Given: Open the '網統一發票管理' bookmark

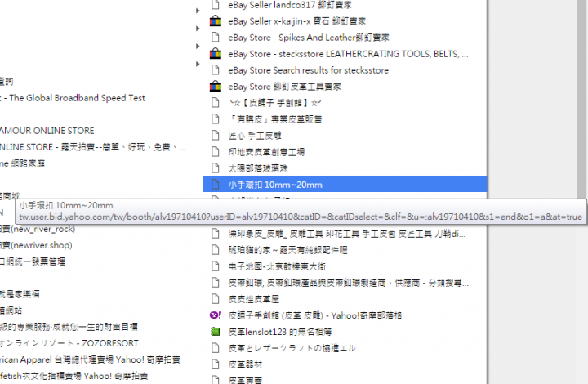Looking at the screenshot, I should 33,261.
